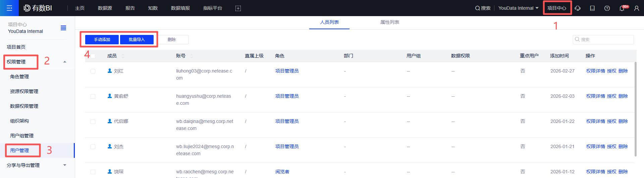This screenshot has width=644, height=178.
Task: Open customer service headset icon
Action: (578, 8)
